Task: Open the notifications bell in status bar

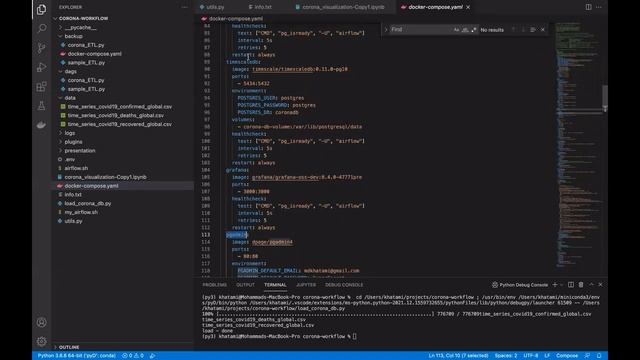Action: (599, 356)
